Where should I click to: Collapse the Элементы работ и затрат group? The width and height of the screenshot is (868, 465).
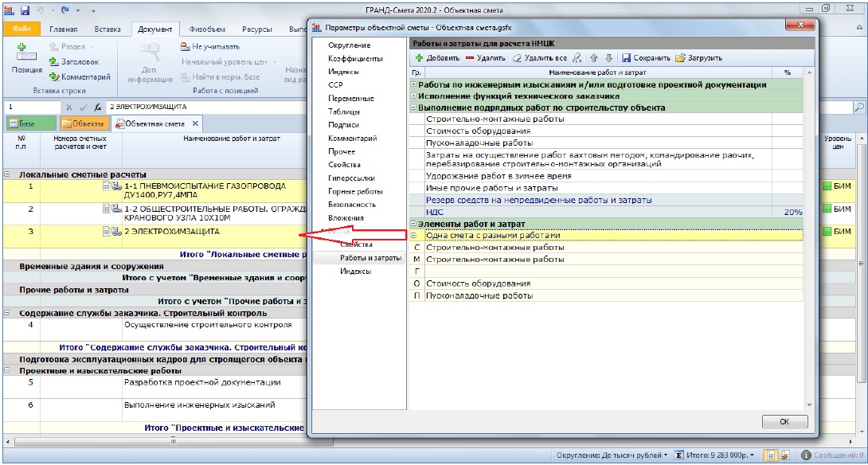pos(413,225)
